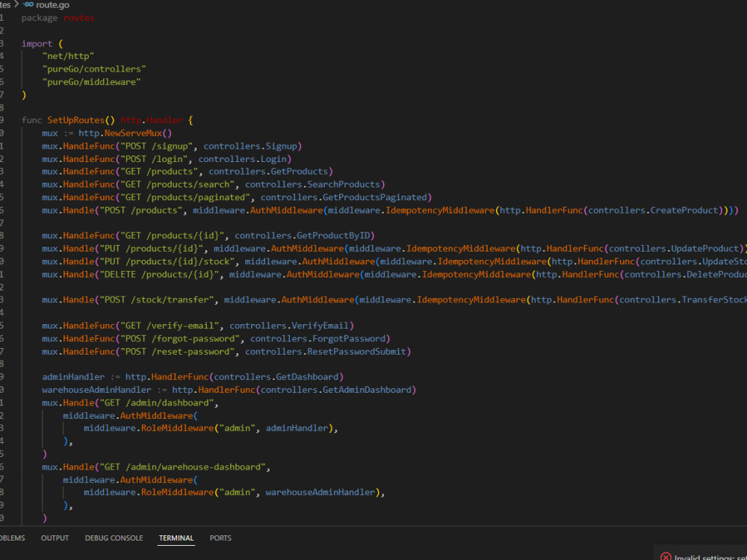Screen dimensions: 747x560
Task: Click the "GET /admin/dashboard" route string
Action: click(x=156, y=403)
